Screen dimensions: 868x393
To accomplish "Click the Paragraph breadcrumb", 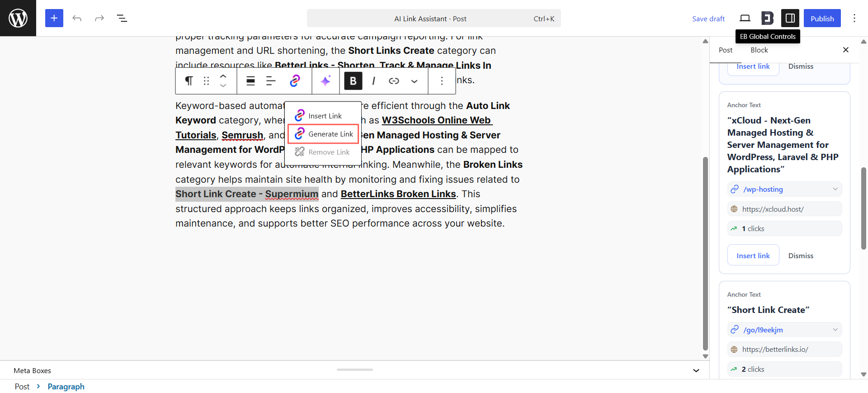I will [x=66, y=387].
